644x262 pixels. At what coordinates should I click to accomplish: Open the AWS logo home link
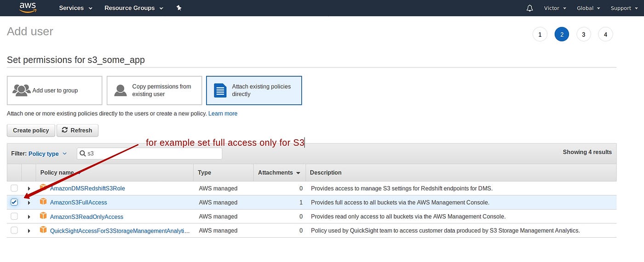tap(28, 8)
